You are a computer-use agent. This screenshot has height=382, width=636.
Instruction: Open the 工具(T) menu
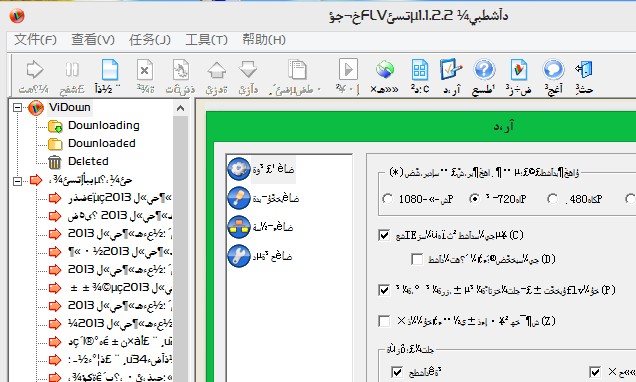coord(206,40)
